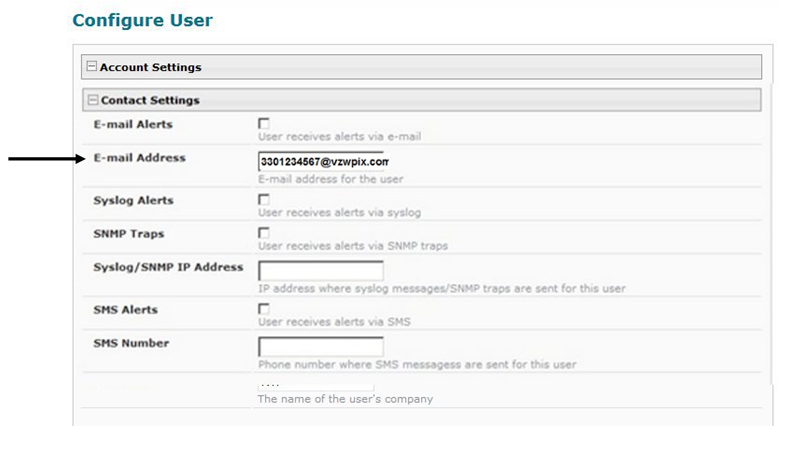Check the SMS Alerts checkbox

point(264,309)
